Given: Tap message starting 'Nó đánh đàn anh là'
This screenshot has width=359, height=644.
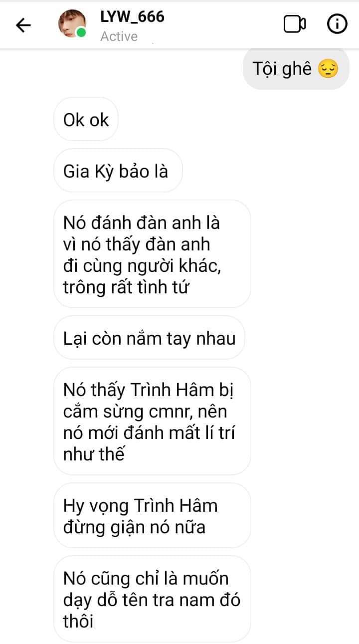Looking at the screenshot, I should [x=152, y=254].
